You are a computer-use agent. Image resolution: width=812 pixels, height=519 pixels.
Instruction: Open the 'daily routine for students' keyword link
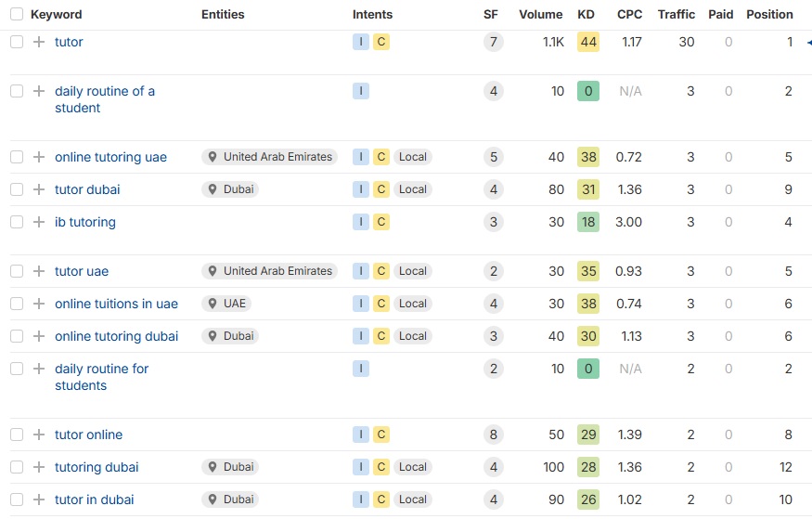pos(101,377)
